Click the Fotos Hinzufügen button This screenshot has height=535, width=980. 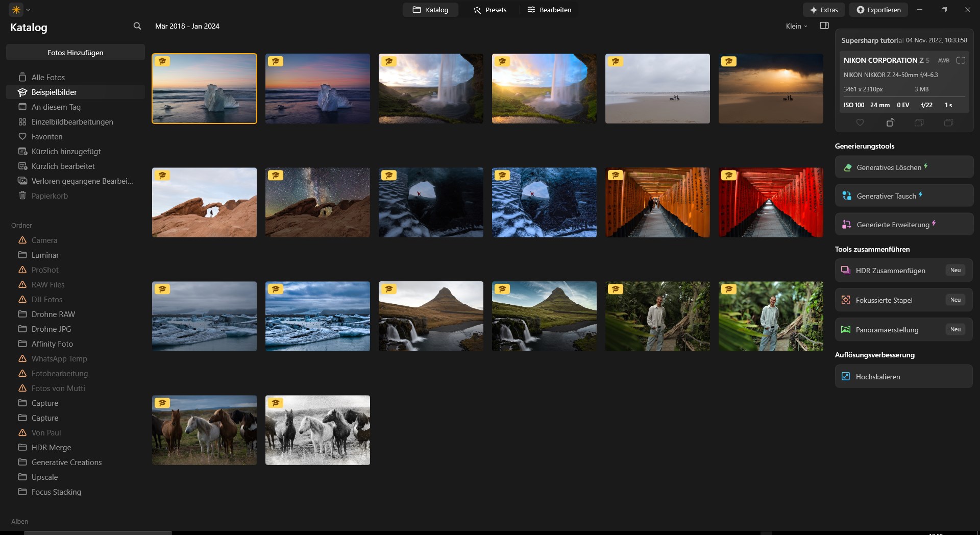(75, 52)
